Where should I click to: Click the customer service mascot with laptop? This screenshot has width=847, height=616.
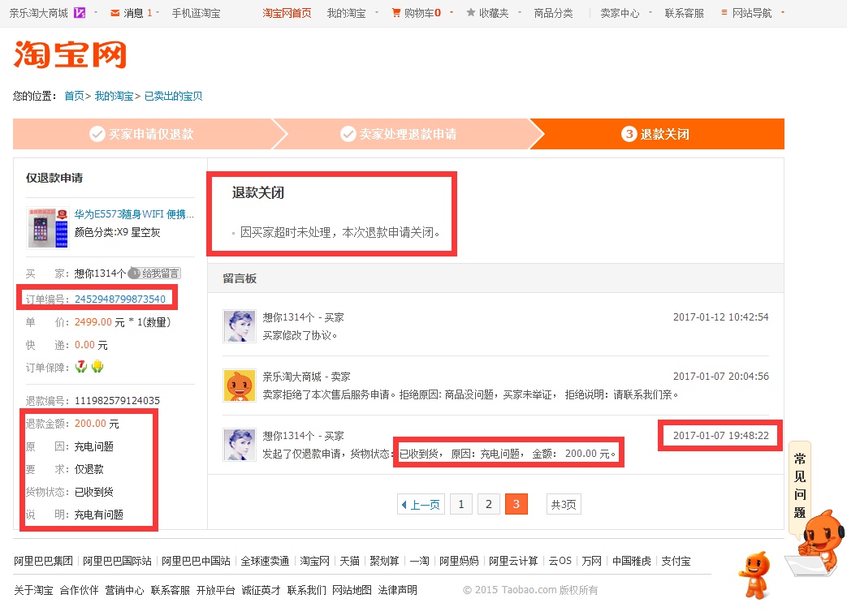click(x=815, y=545)
